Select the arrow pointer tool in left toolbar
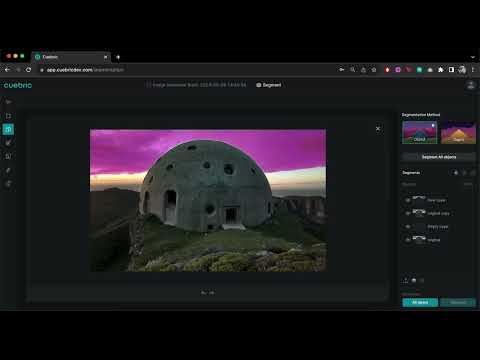This screenshot has width=480, height=360. pyautogui.click(x=9, y=102)
